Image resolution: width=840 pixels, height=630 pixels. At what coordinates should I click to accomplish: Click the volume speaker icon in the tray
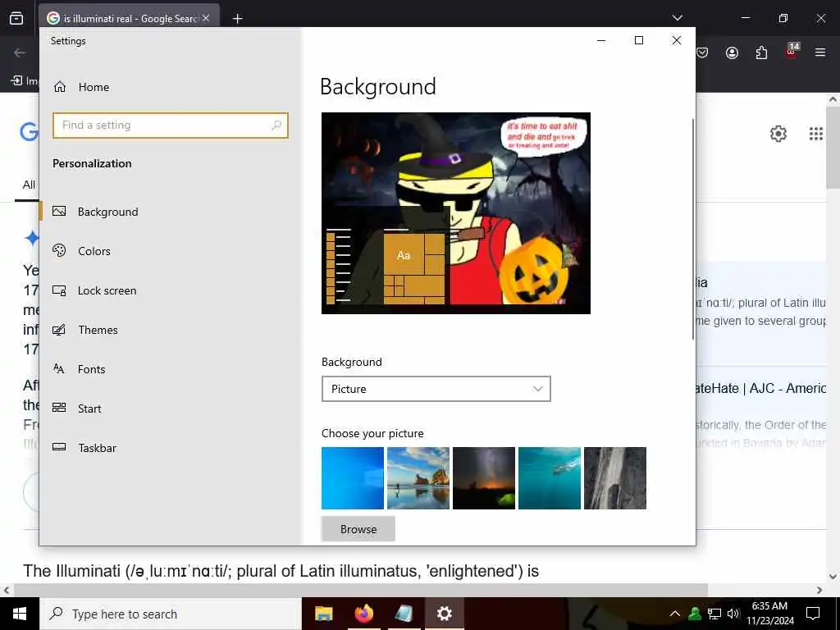click(733, 614)
